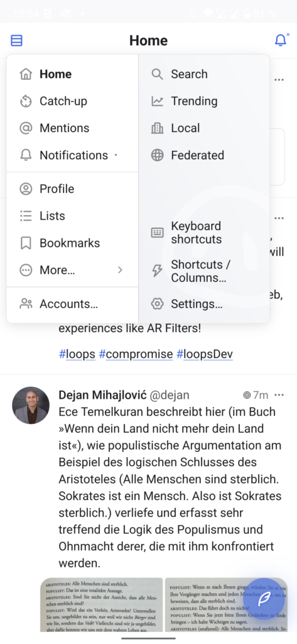Open the left book page image
297x644 pixels.
click(x=101, y=604)
